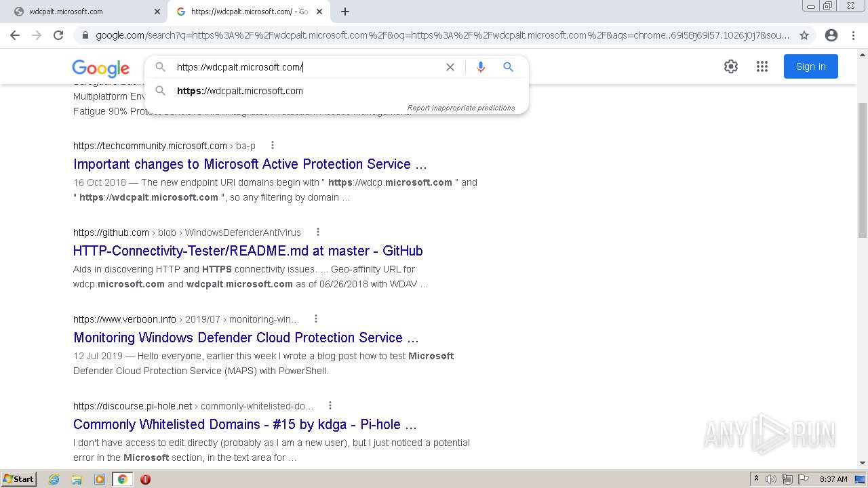
Task: Open options for the github.com result
Action: tap(318, 232)
